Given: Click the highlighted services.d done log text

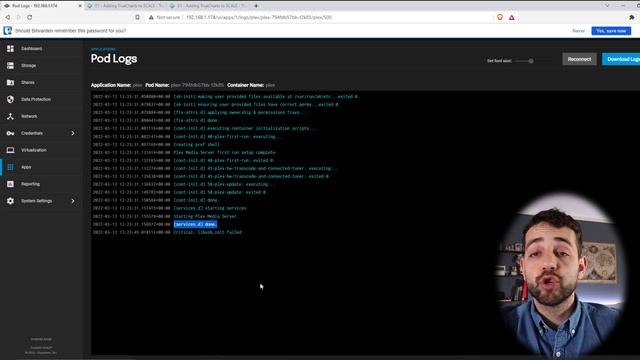Looking at the screenshot, I should point(195,224).
